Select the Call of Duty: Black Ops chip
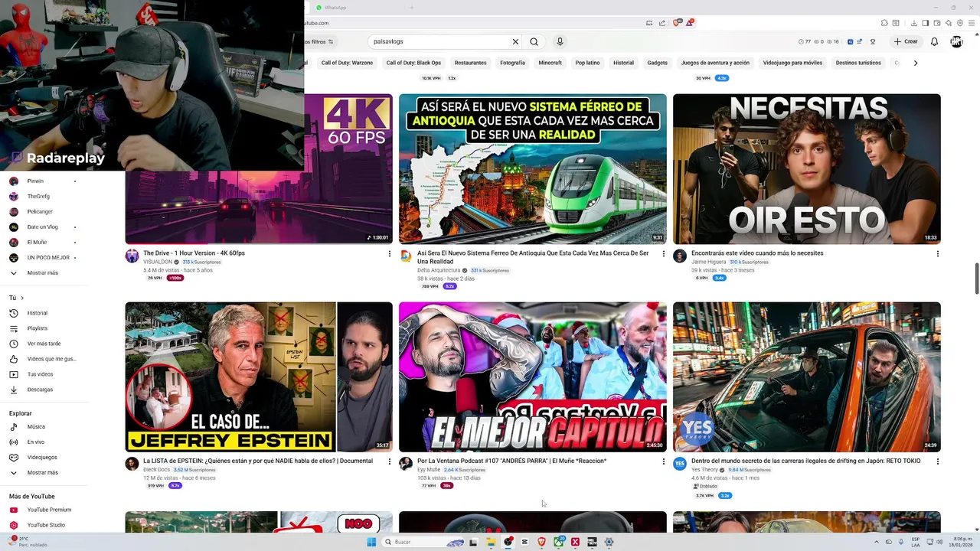Viewport: 980px width, 551px height. (x=413, y=63)
